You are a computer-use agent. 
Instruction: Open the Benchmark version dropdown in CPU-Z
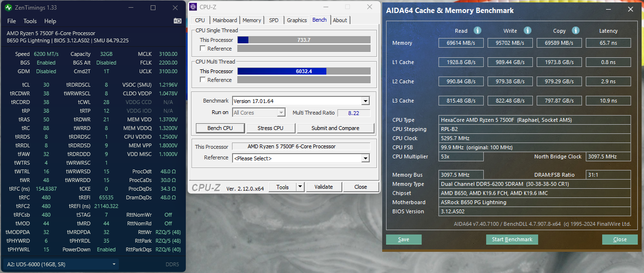tap(365, 101)
